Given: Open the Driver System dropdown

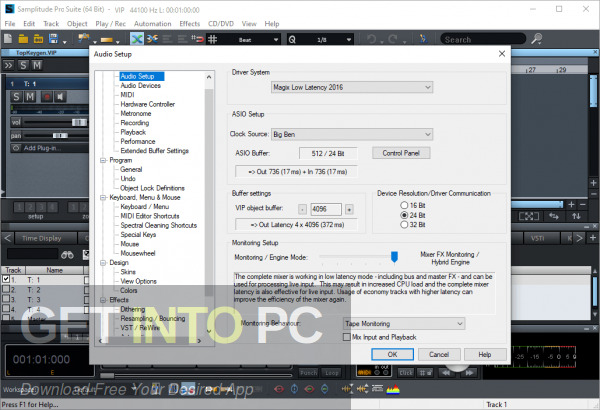Looking at the screenshot, I should point(352,87).
